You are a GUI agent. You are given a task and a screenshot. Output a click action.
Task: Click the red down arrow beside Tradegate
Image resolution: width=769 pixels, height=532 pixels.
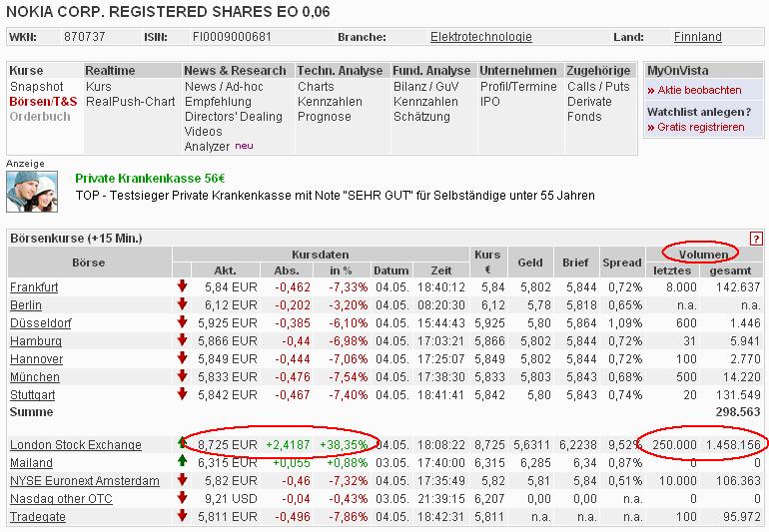coord(182,516)
